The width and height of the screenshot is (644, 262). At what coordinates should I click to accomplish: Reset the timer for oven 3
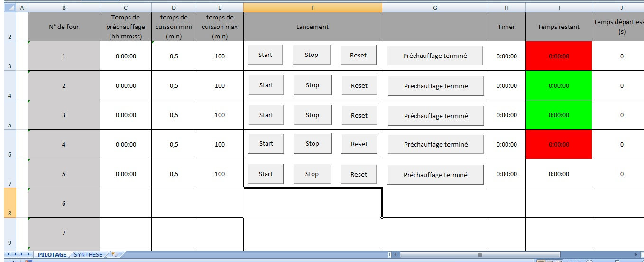(x=359, y=116)
